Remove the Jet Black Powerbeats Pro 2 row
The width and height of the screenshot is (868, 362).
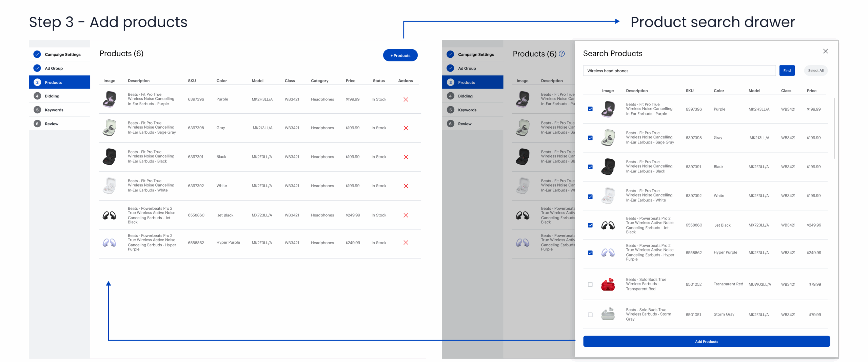406,215
